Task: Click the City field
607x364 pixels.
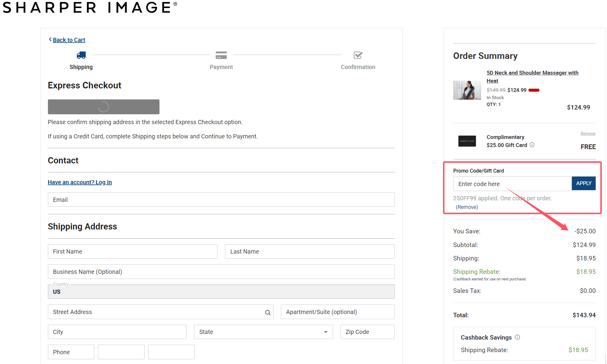Action: [x=117, y=332]
